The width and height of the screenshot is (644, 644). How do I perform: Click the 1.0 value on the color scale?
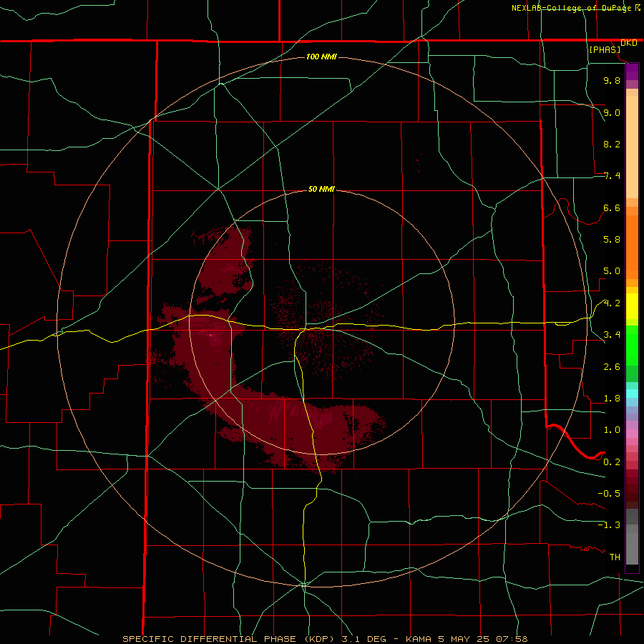pyautogui.click(x=612, y=430)
